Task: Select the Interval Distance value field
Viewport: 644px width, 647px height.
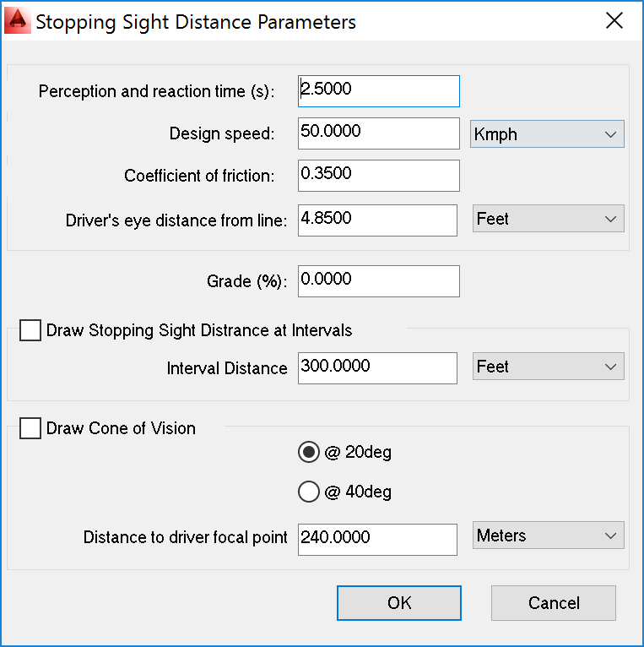Action: 377,368
